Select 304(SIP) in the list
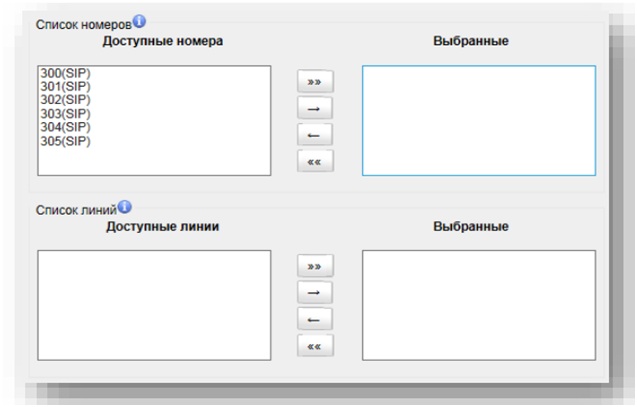This screenshot has height=407, width=637. (62, 127)
